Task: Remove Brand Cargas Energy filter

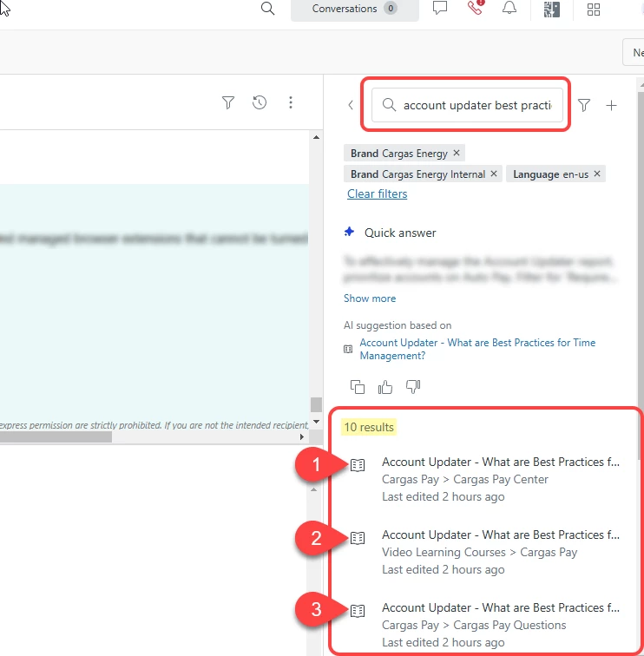Action: (457, 153)
